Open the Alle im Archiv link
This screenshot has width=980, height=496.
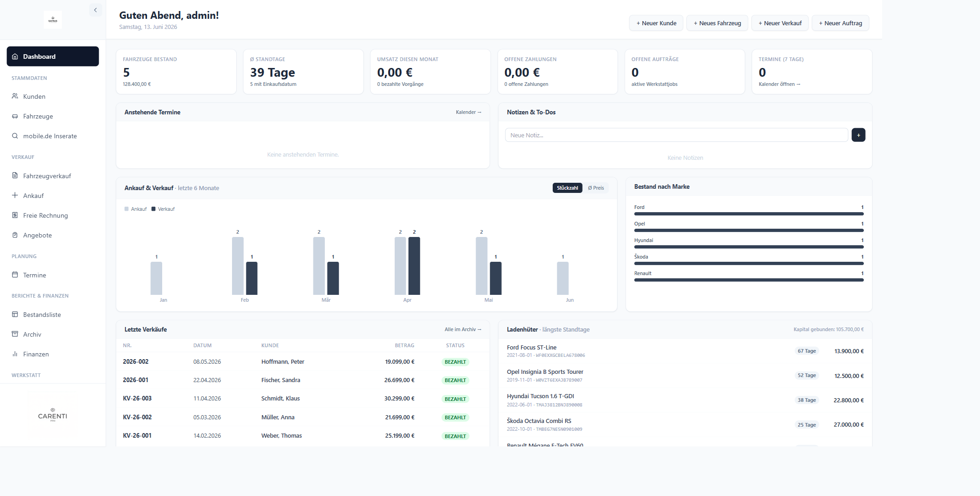[x=463, y=329]
